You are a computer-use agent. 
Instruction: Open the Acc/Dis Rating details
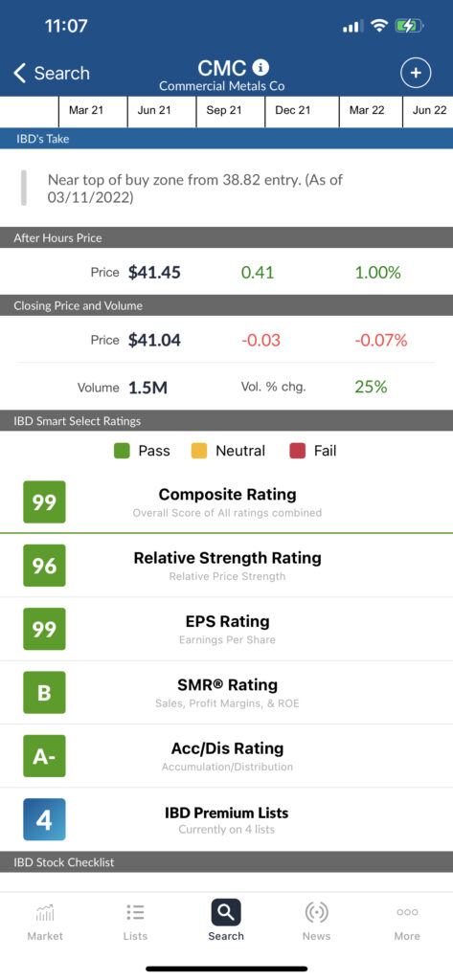pos(226,756)
